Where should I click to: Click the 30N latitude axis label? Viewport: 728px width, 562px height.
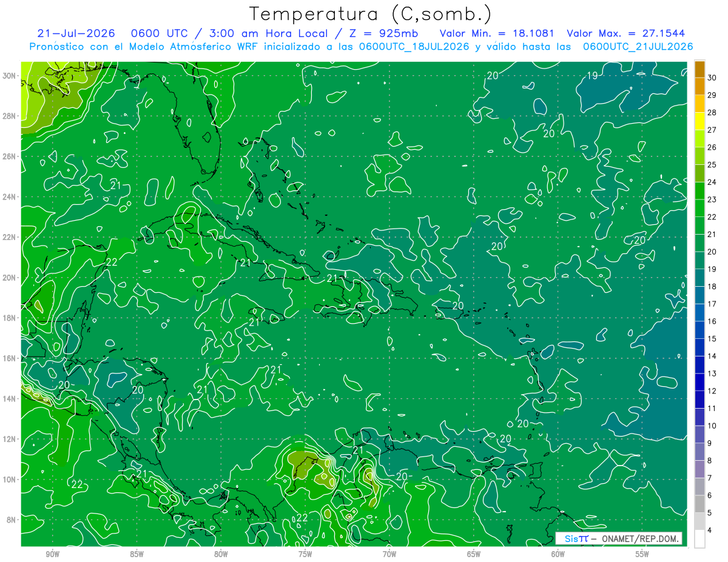pyautogui.click(x=8, y=76)
